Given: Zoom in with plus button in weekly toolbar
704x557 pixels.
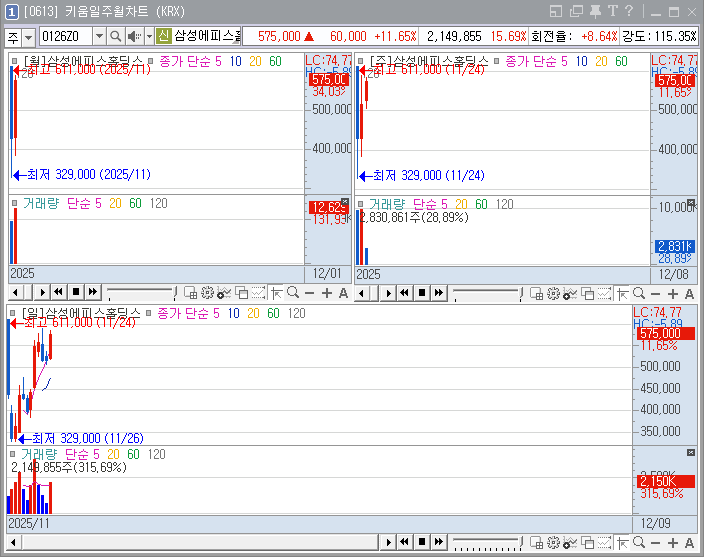Looking at the screenshot, I should 673,294.
